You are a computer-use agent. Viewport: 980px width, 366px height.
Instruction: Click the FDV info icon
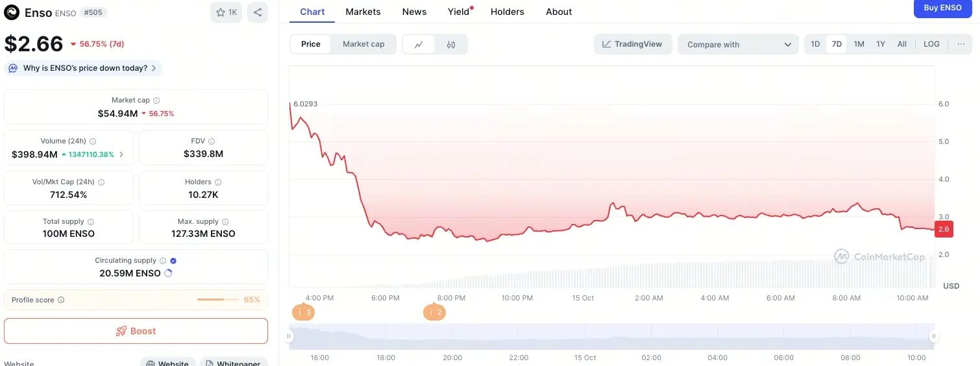tap(212, 141)
